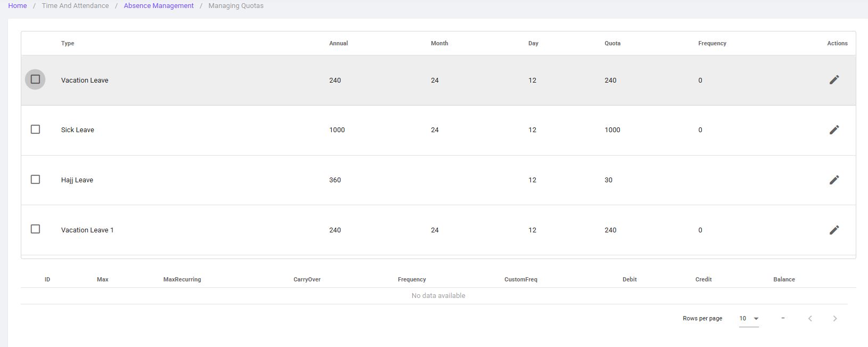Open the rows per page dropdown
The image size is (868, 347).
click(749, 318)
